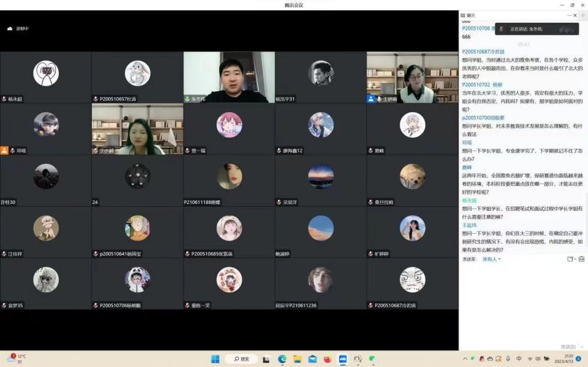Open the file send icon in chat
Image resolution: width=588 pixels, height=367 pixels.
pyautogui.click(x=570, y=259)
